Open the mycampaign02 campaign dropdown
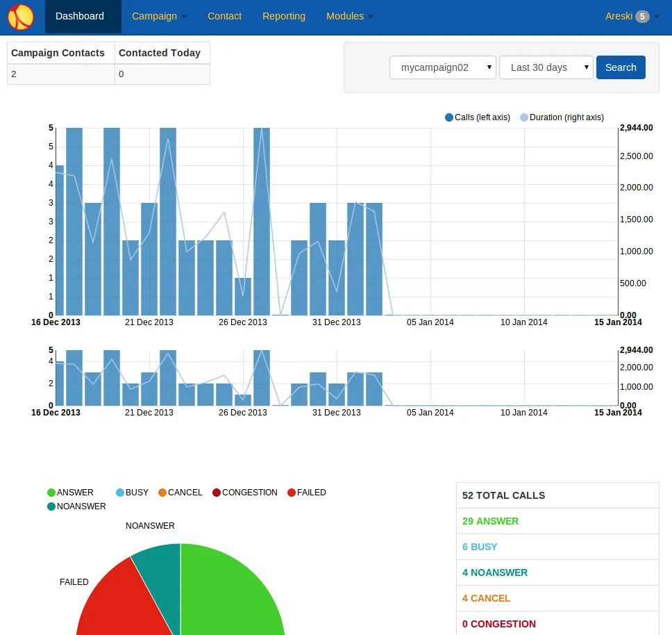This screenshot has width=672, height=635. point(443,67)
